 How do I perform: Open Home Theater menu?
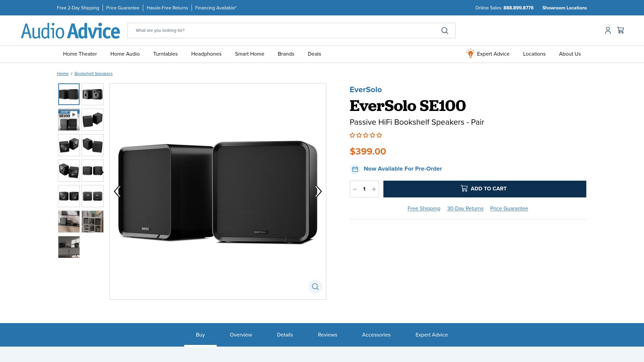click(80, 54)
